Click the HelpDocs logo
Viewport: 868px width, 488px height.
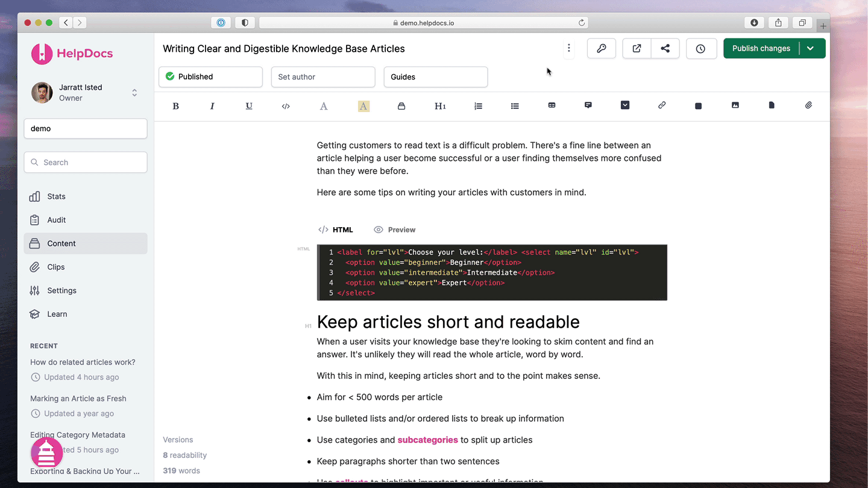click(x=72, y=54)
